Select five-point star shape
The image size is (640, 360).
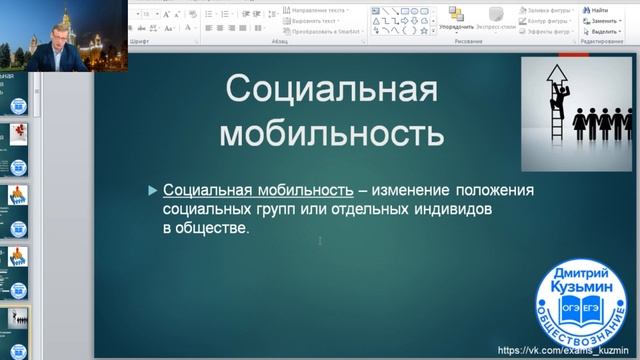point(424,30)
